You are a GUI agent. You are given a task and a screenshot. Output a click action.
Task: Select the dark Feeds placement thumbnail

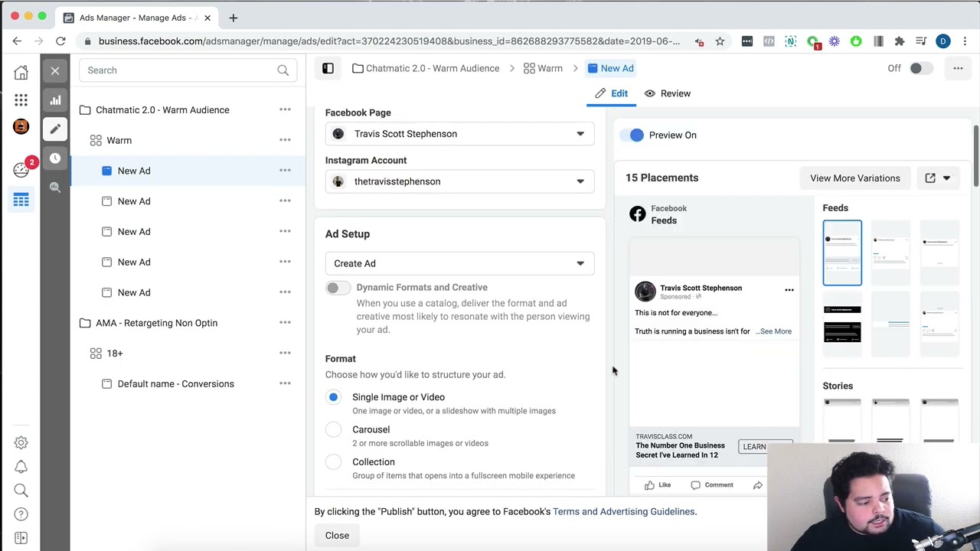(x=842, y=324)
